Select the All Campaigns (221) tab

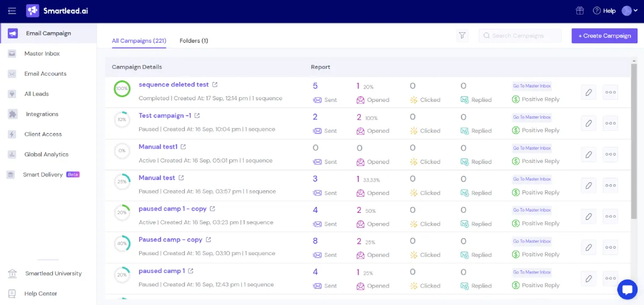pyautogui.click(x=139, y=41)
